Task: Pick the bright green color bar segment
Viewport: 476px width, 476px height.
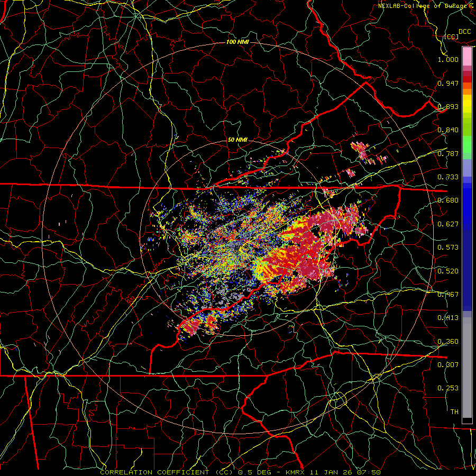Action: coord(467,144)
